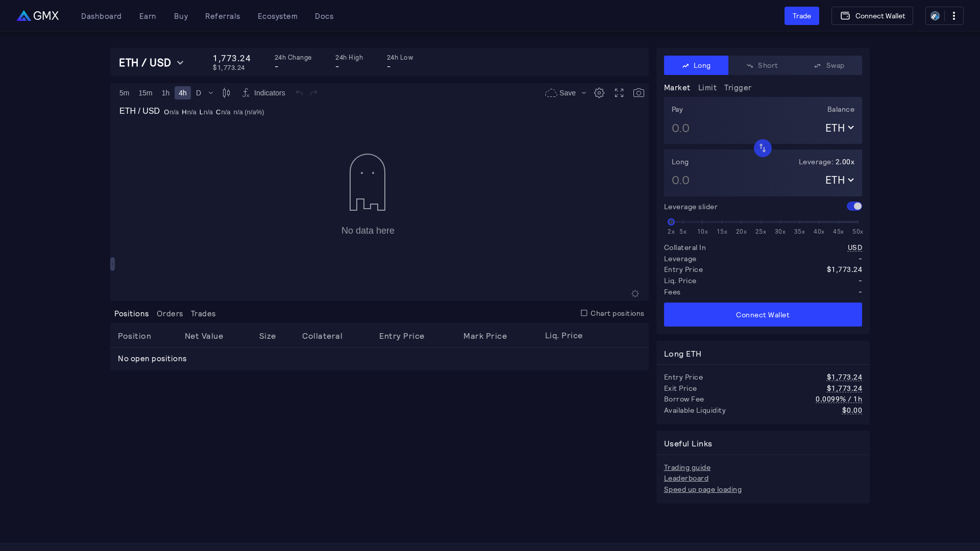Switch to Limit order type
980x551 pixels.
[x=707, y=88]
